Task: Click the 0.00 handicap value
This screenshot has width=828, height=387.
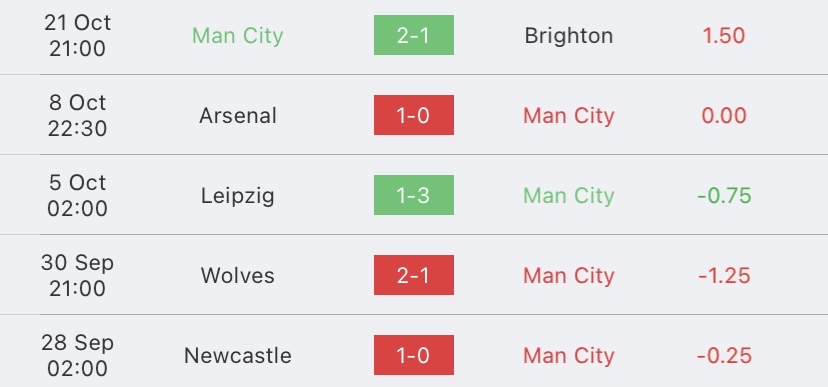Action: [723, 116]
